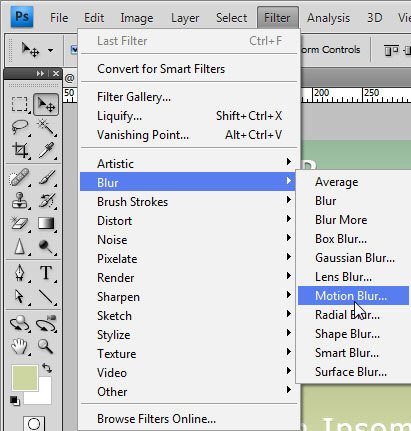Select the Line tool
The width and height of the screenshot is (411, 431).
click(46, 296)
